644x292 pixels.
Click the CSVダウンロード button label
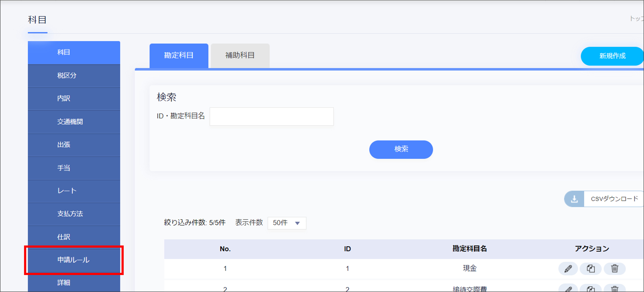[614, 199]
